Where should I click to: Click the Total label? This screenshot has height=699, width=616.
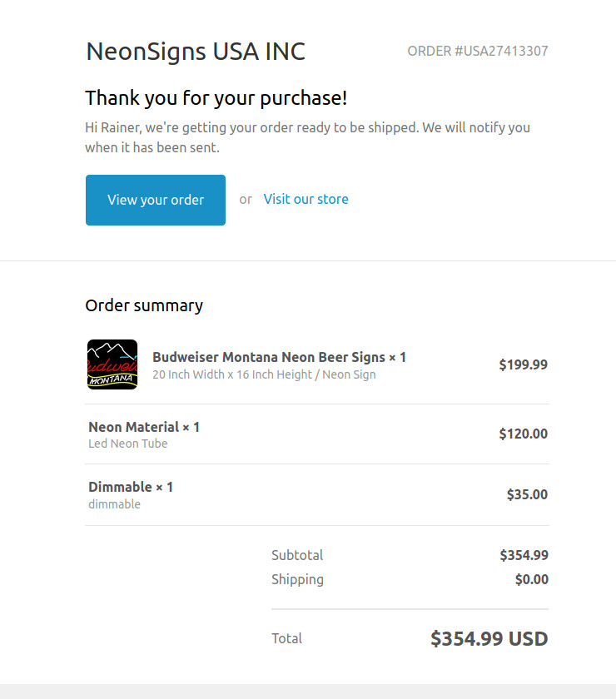point(286,638)
